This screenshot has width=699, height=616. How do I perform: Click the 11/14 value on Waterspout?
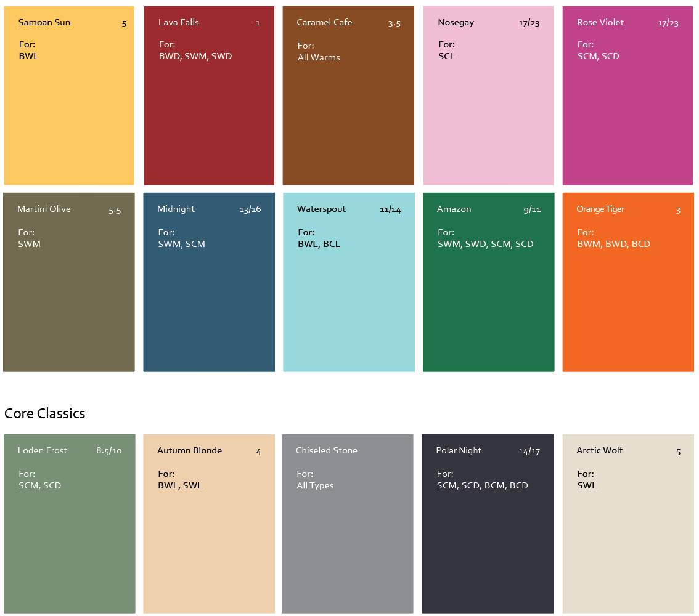[x=390, y=209]
